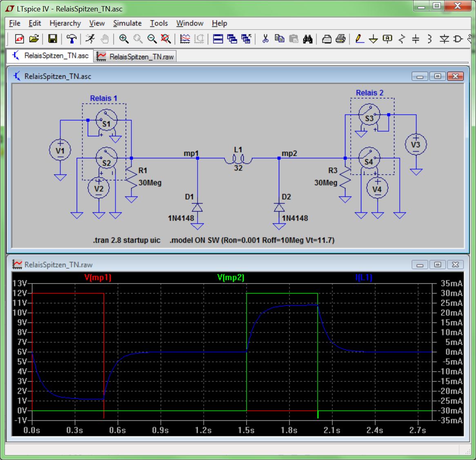
Task: Place a resistor using the toolbar icon
Action: coord(402,39)
